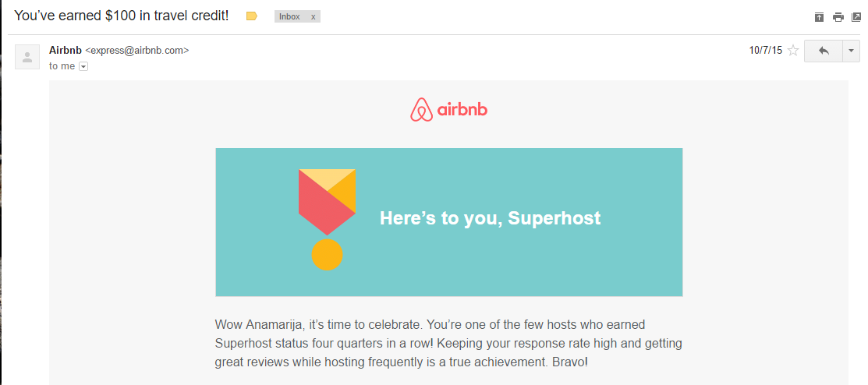Click the collapse all arrow icon
The image size is (868, 385).
coord(819,16)
